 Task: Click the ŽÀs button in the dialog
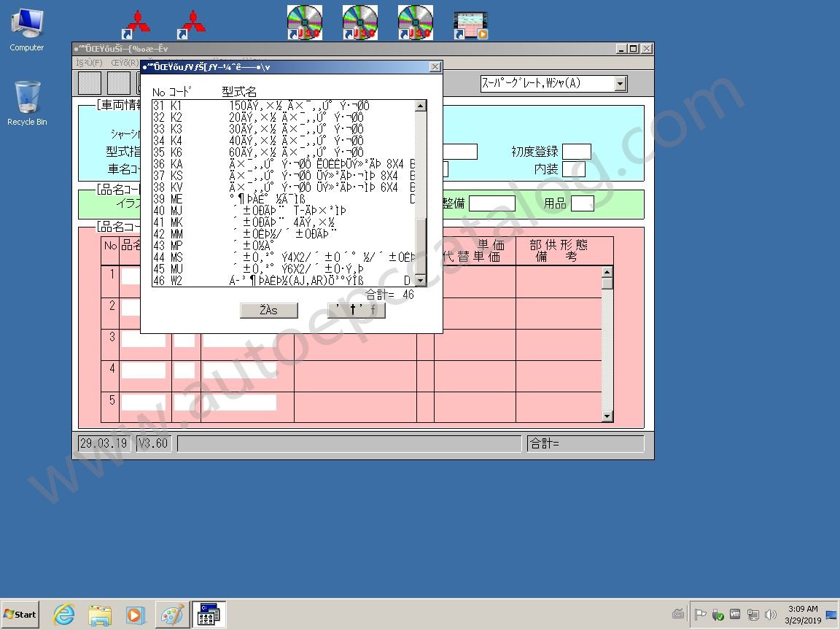coord(268,310)
